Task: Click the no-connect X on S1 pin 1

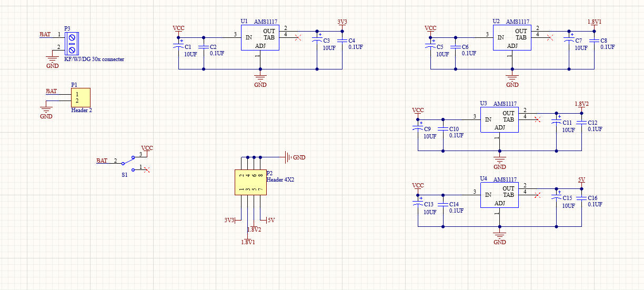Action: tap(147, 169)
